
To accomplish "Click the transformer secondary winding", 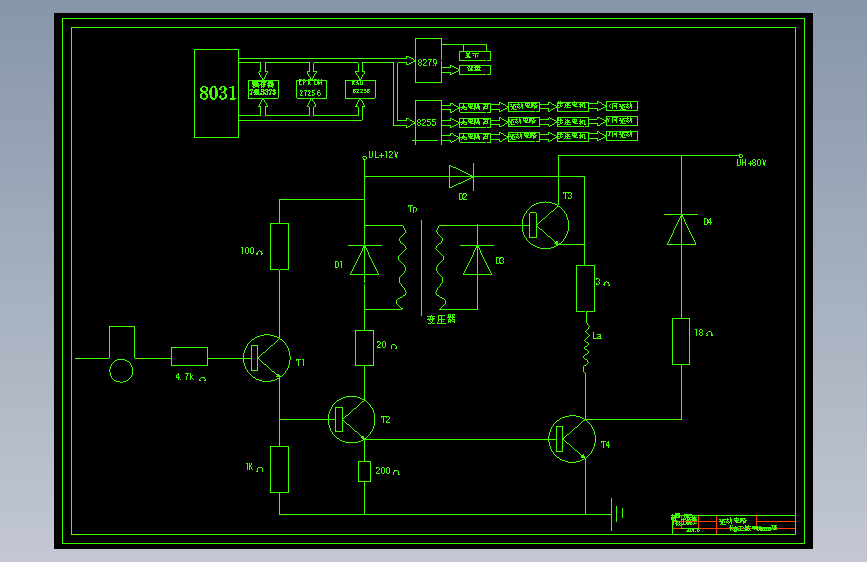I will (440, 267).
